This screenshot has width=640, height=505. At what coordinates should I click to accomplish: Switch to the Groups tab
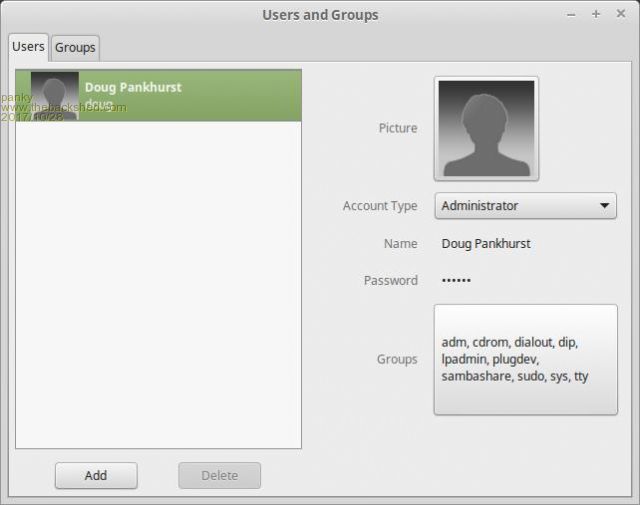click(x=75, y=47)
